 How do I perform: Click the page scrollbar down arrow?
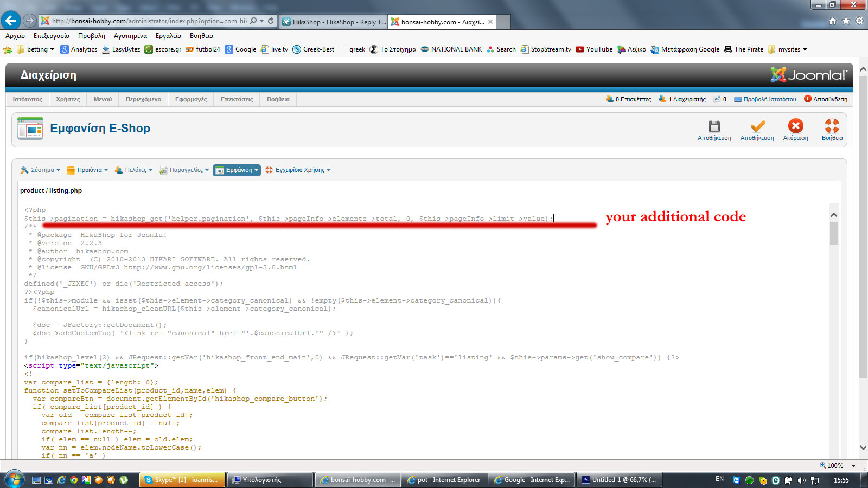[863, 448]
